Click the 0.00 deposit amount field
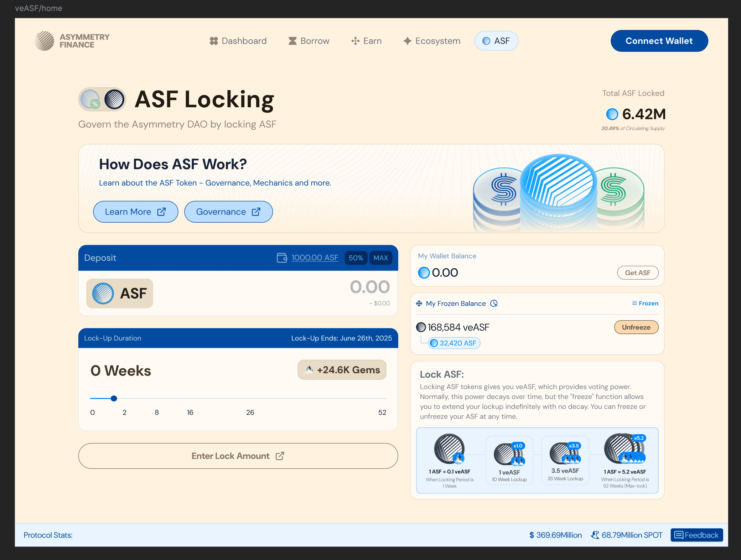The height and width of the screenshot is (560, 741). coord(370,287)
